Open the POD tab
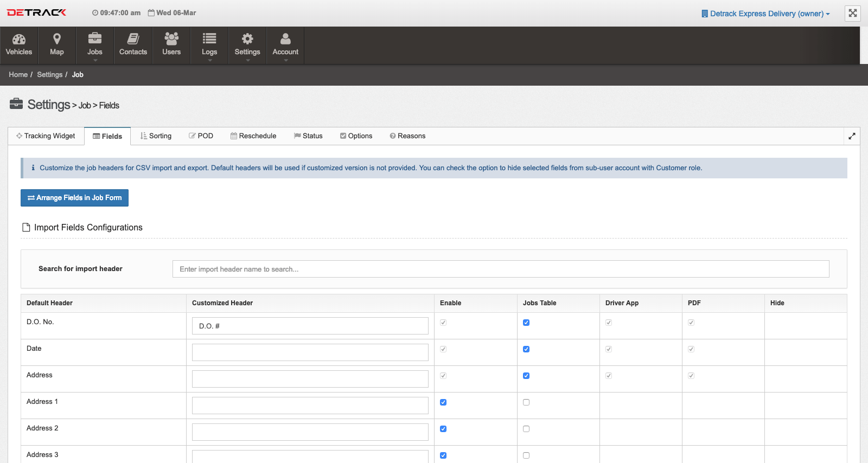The image size is (868, 463). (x=201, y=136)
